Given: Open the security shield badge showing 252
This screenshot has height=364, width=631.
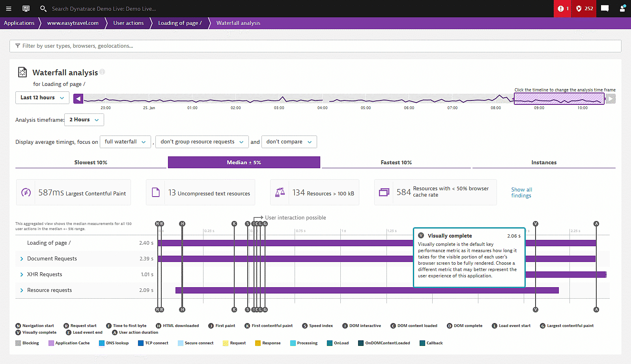Looking at the screenshot, I should point(584,9).
